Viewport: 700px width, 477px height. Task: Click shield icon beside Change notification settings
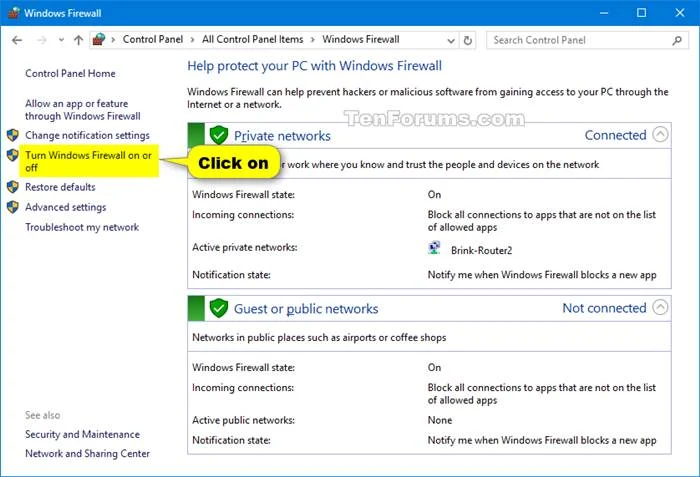12,135
